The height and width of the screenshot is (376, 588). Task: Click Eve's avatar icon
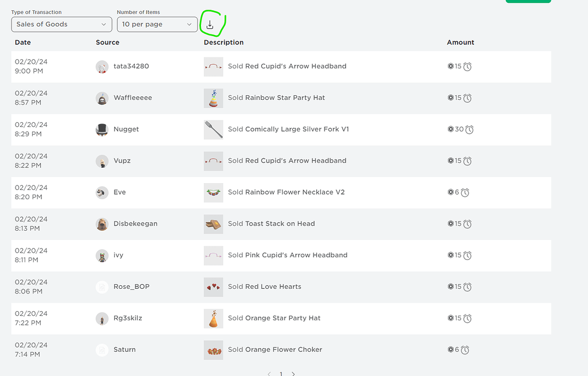pos(102,192)
